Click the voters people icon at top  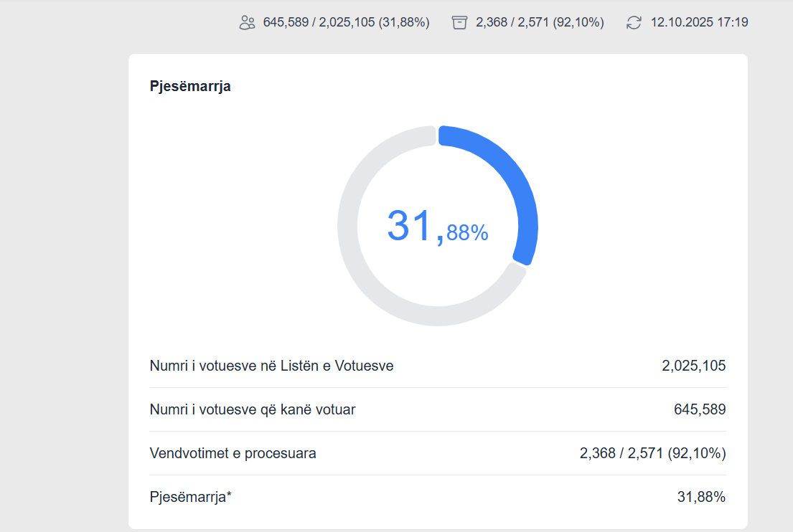coord(247,22)
